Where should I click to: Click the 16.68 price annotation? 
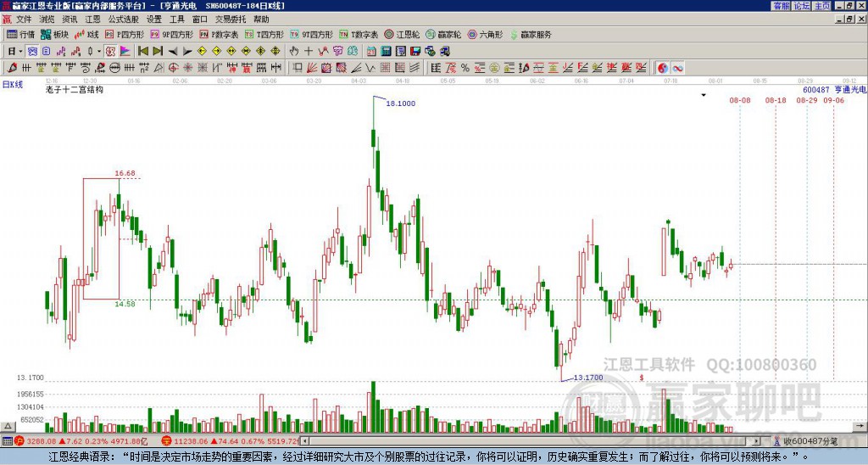click(125, 173)
